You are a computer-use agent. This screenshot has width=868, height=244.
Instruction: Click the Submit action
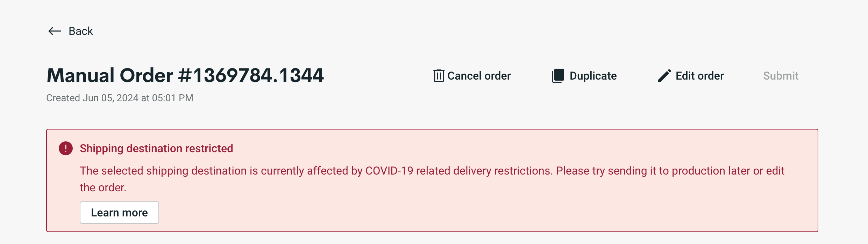coord(781,75)
